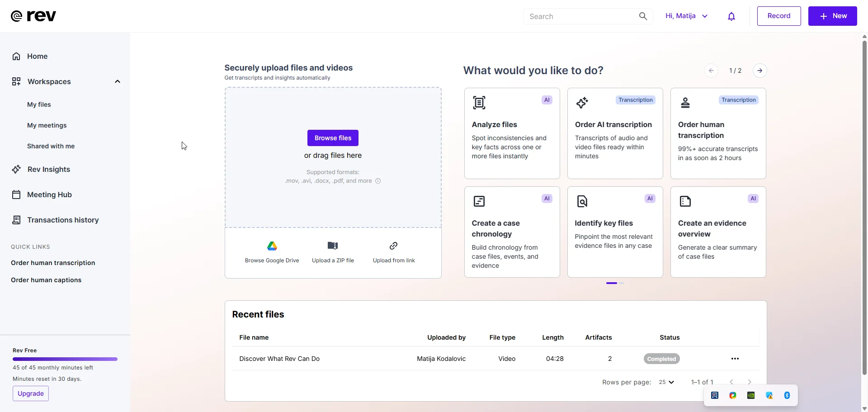
Task: Click the supported formats info icon
Action: point(378,181)
